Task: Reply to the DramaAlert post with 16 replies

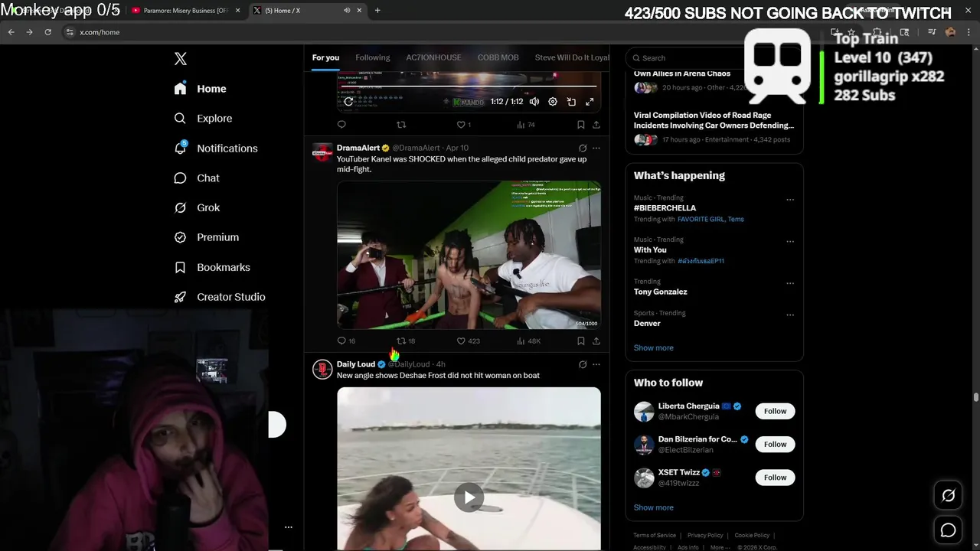Action: pos(346,341)
